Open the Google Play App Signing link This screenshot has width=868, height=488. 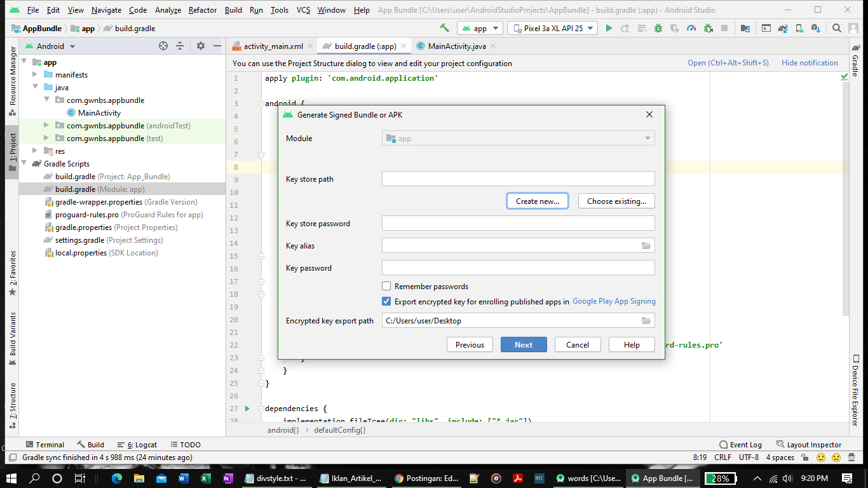pos(613,301)
